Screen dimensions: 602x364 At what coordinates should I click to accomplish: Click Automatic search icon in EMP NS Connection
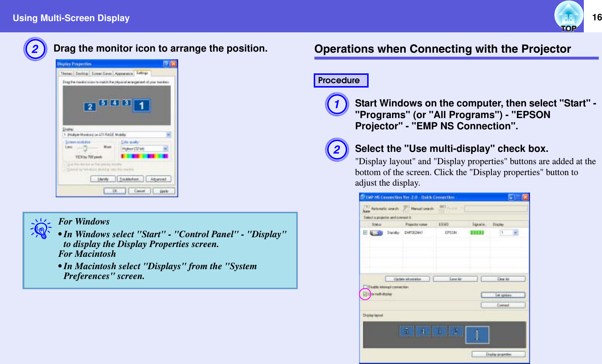coord(366,209)
